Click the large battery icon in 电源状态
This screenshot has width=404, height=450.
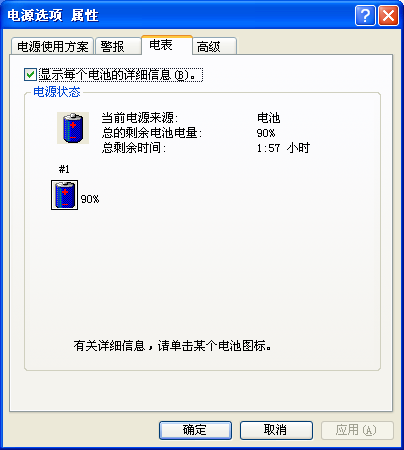pyautogui.click(x=73, y=128)
